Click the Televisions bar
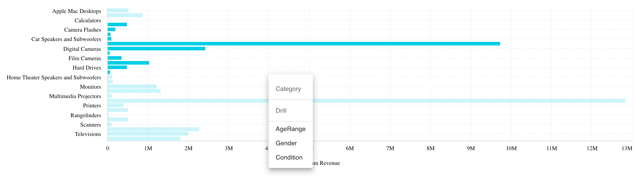644x176 pixels. point(148,134)
